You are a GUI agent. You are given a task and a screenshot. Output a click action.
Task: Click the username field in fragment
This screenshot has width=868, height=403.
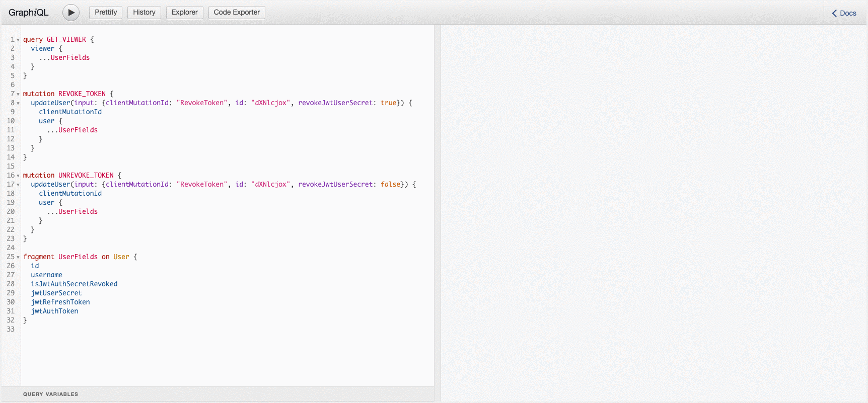point(47,275)
